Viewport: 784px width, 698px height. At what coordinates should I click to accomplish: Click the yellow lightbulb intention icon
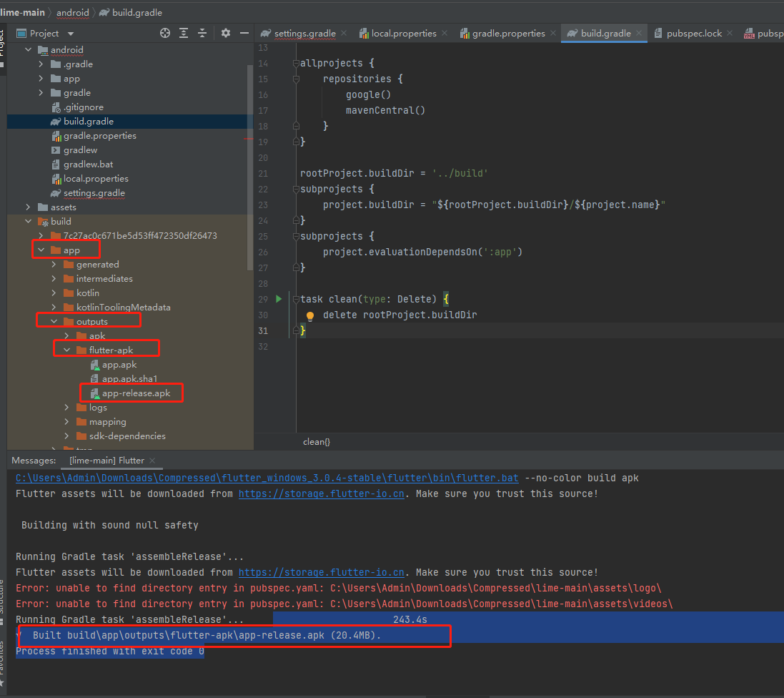click(310, 315)
